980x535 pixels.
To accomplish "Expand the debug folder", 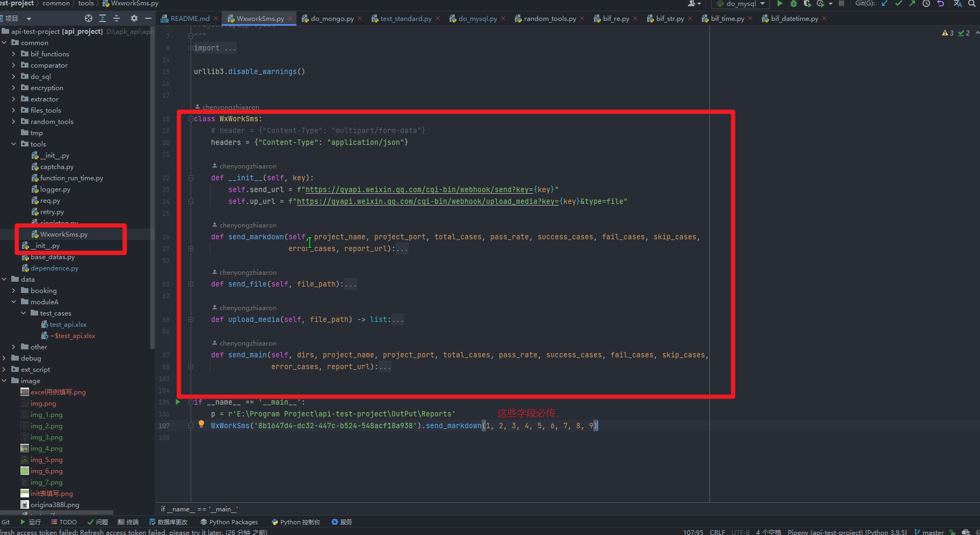I will (x=4, y=358).
